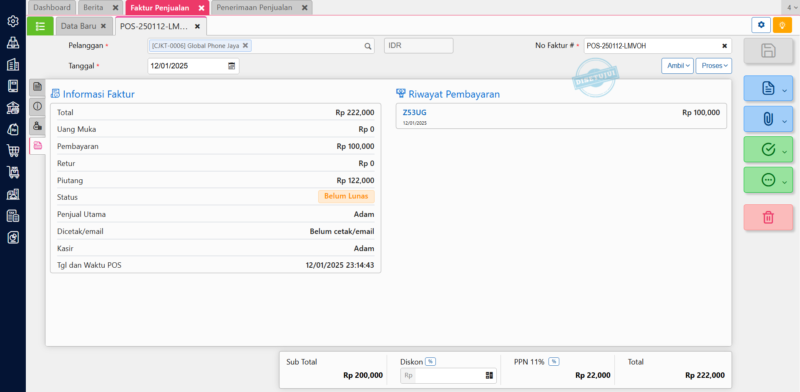Open the shopping cart module in sidebar

[x=13, y=151]
